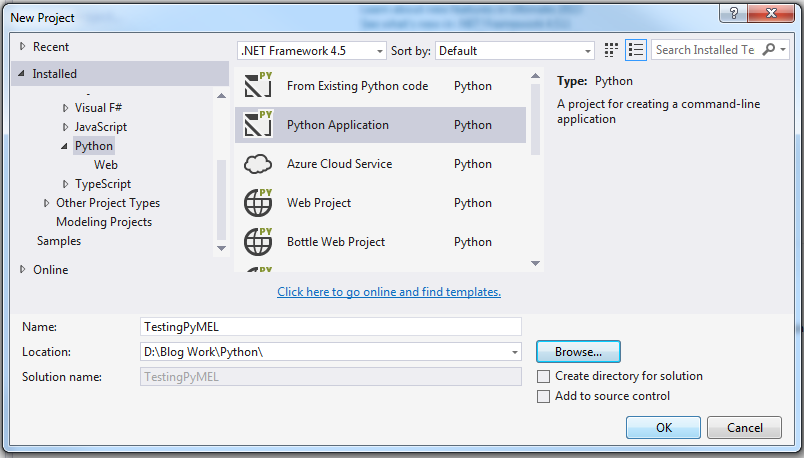Click the Cancel button
Screen dimensions: 804x458
click(745, 427)
